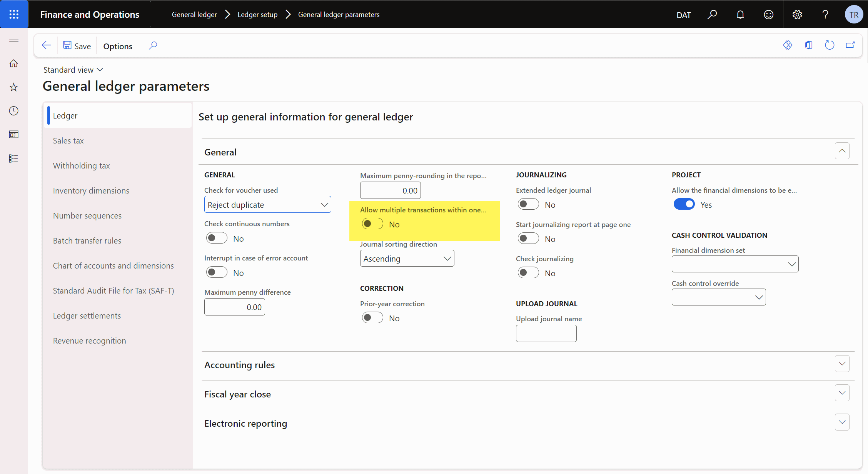Open the settings gear
Image resolution: width=868 pixels, height=474 pixels.
pyautogui.click(x=797, y=15)
